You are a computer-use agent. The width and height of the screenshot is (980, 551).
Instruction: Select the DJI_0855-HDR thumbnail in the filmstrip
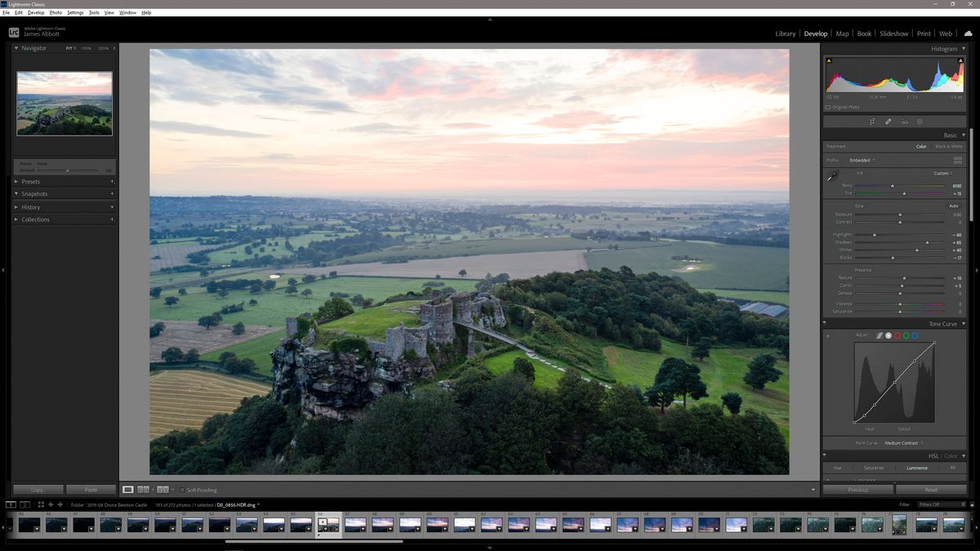click(x=327, y=526)
